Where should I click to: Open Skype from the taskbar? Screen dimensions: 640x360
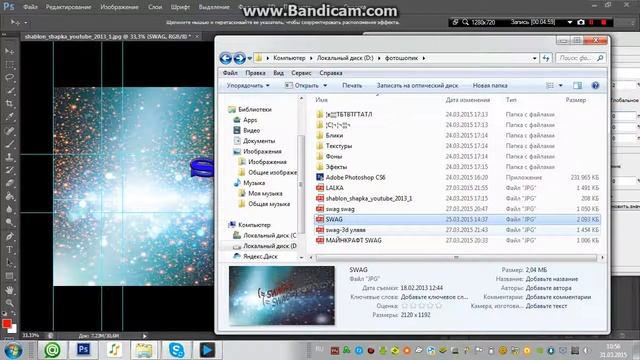176,350
